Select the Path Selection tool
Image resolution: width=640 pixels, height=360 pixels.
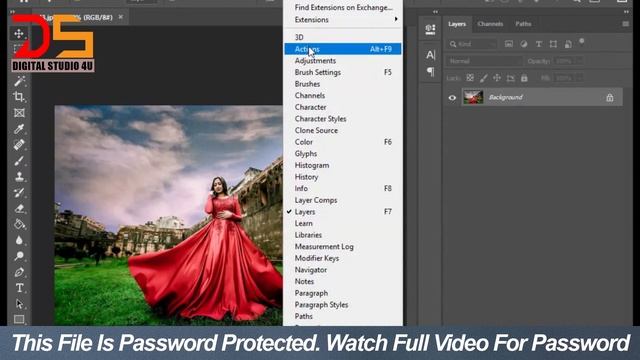(19, 304)
